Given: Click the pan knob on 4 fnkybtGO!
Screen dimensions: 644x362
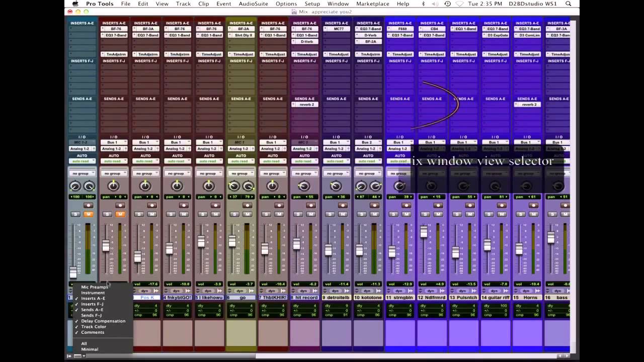Looking at the screenshot, I should pyautogui.click(x=177, y=186).
